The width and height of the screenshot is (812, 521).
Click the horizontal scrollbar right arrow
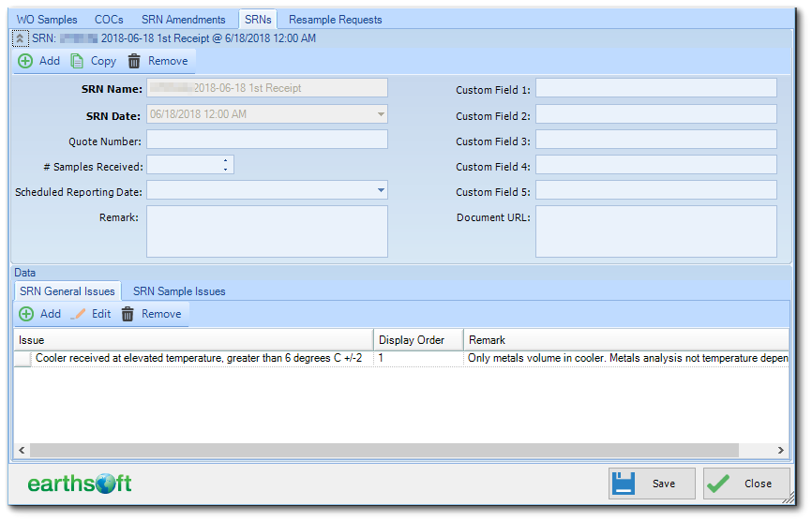point(781,451)
